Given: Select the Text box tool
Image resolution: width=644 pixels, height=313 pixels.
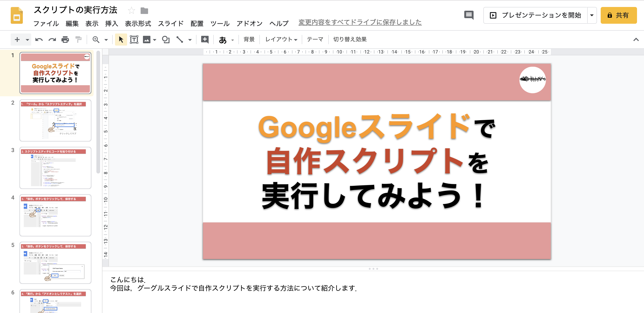Looking at the screenshot, I should [134, 39].
